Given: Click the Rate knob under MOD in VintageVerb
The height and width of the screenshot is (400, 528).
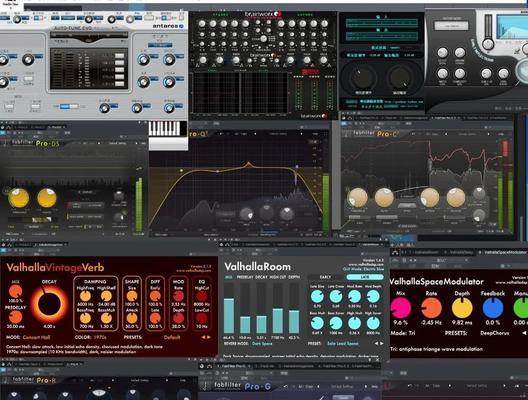Looking at the screenshot, I should (178, 296).
